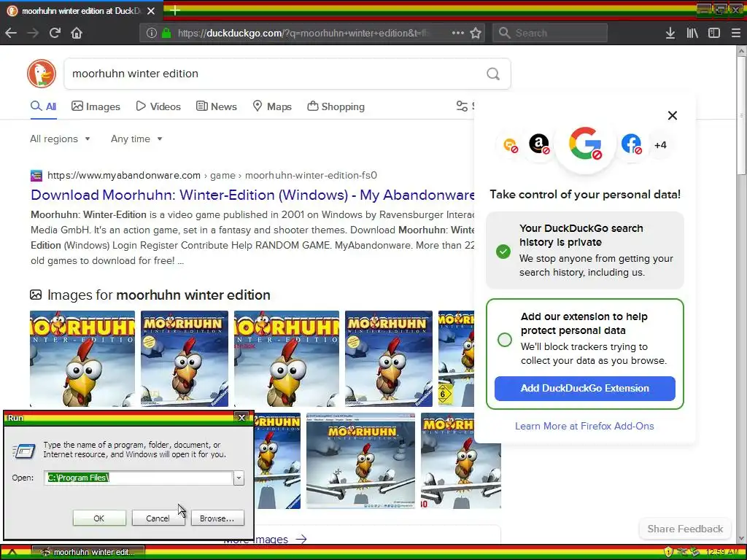Click the +4 more trackers badge
747x560 pixels.
(x=660, y=145)
